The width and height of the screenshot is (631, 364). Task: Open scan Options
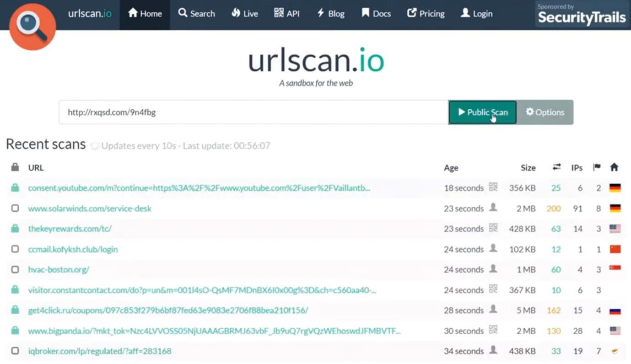[545, 112]
